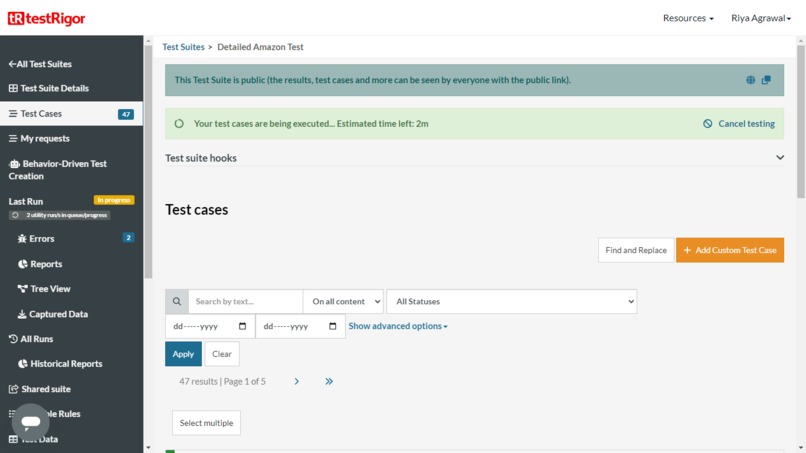Screen dimensions: 806x453
Task: Click the My requests list icon
Action: click(13, 138)
